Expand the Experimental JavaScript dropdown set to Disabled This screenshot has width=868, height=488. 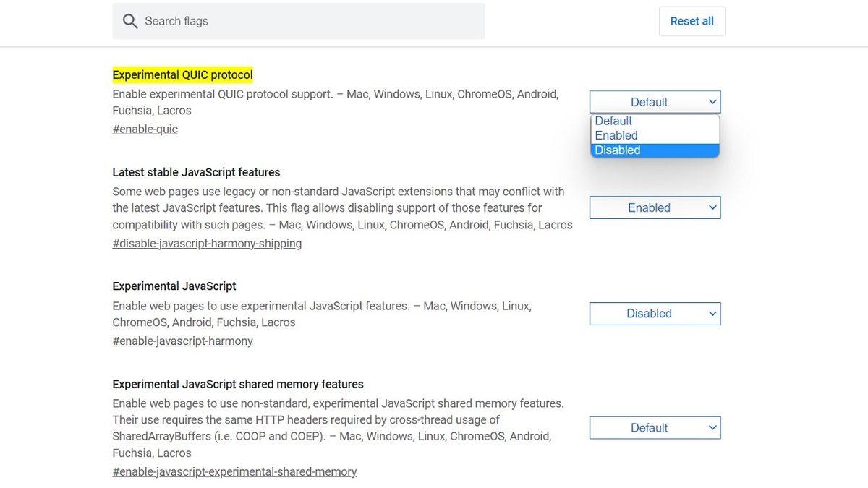pyautogui.click(x=655, y=314)
